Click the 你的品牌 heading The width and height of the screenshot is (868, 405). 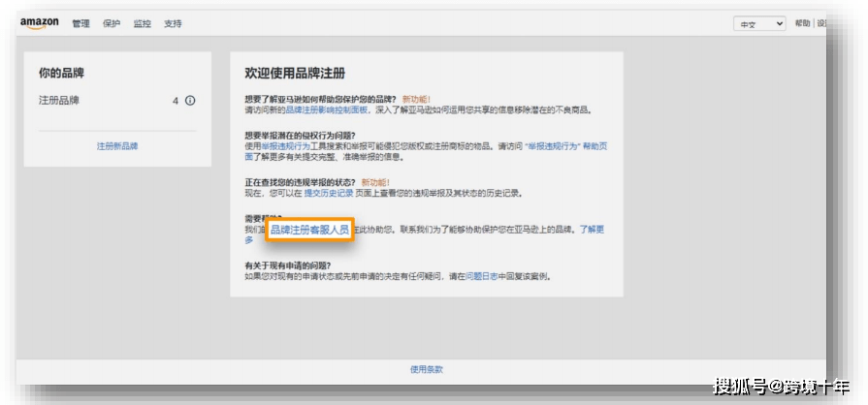pos(61,73)
